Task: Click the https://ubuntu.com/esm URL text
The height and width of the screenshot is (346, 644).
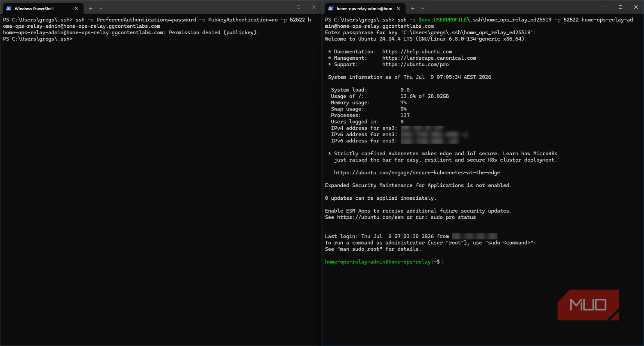Action: tap(370, 217)
